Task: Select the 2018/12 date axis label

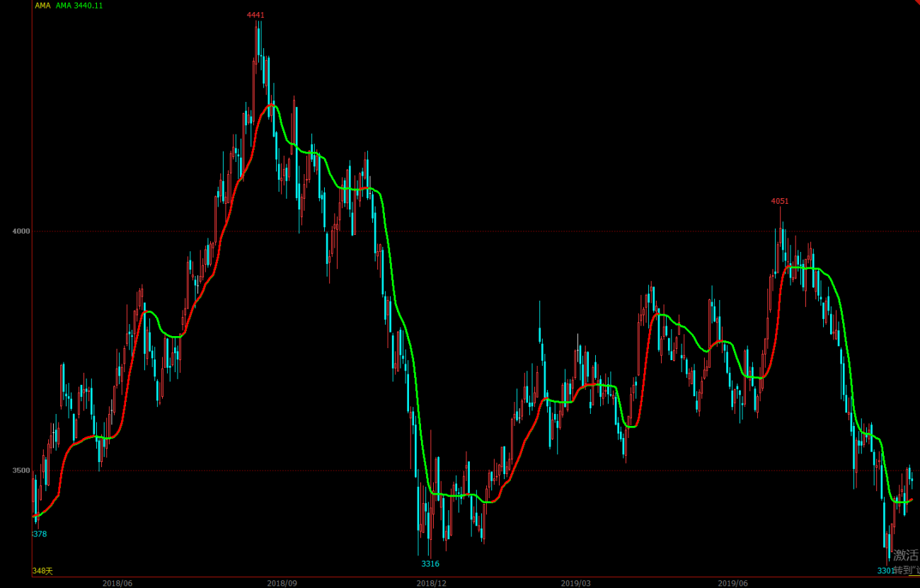Action: 432,583
